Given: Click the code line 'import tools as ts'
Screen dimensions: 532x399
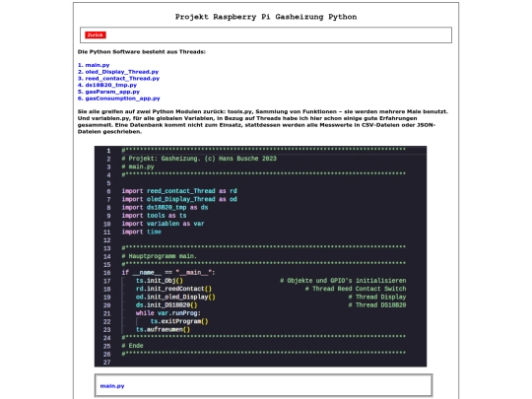Looking at the screenshot, I should (x=154, y=216).
